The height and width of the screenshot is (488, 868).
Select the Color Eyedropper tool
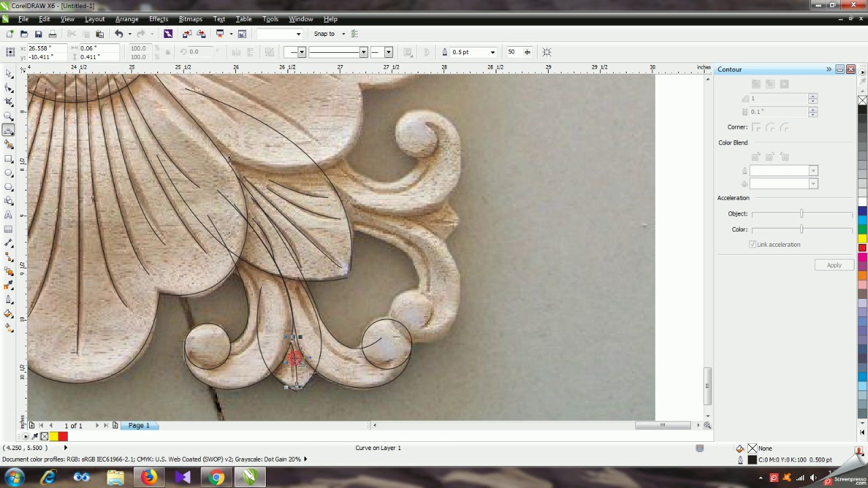[9, 285]
